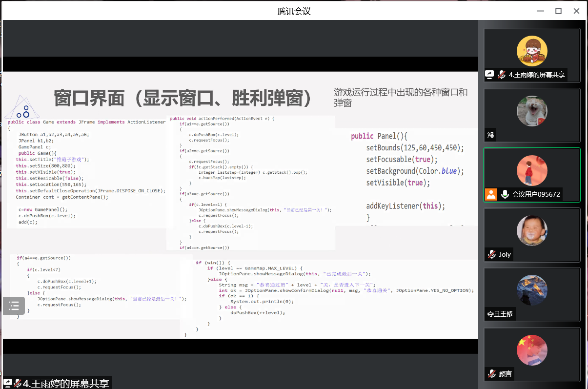
Task: Click the muted microphone icon beside Joly
Action: [x=492, y=254]
